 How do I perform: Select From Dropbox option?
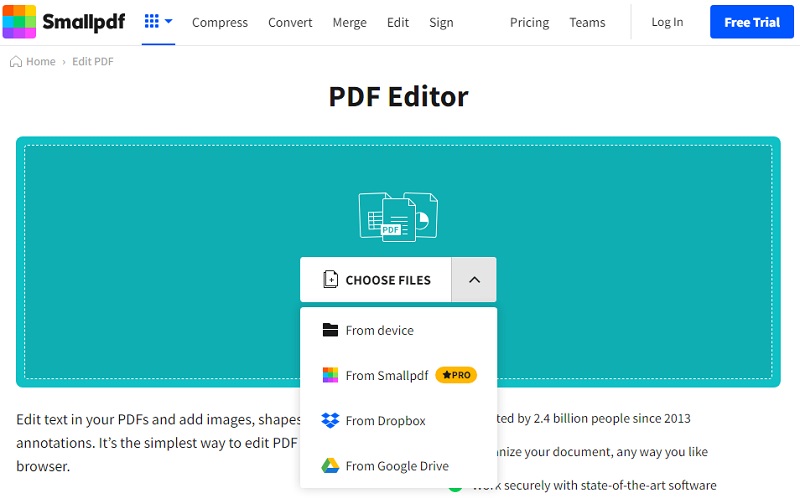[398, 420]
